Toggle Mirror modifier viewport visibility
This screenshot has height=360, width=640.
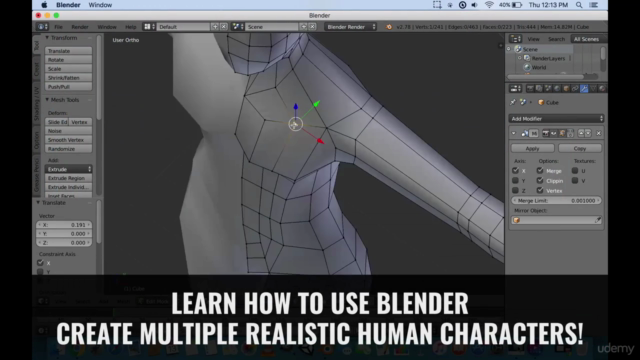[554, 133]
